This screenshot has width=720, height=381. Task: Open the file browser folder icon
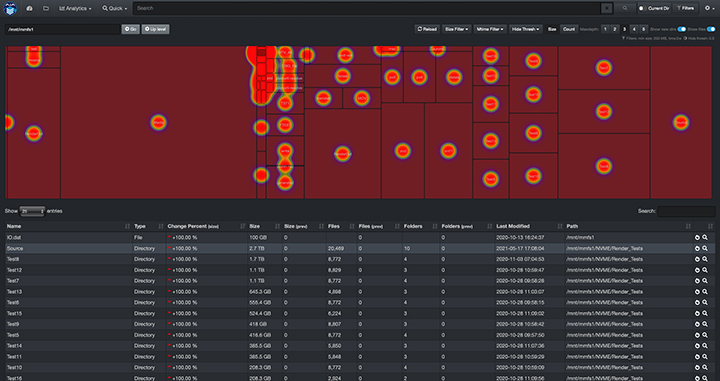click(x=45, y=8)
